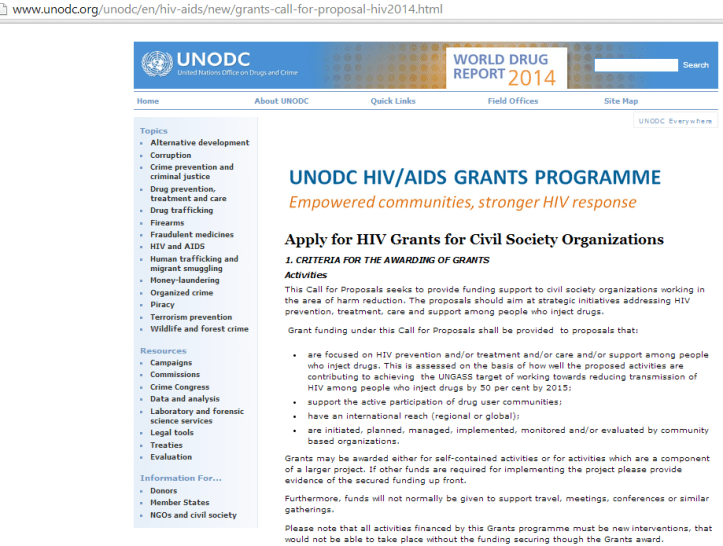Open the Corruption topic link
The image size is (723, 546).
(x=170, y=155)
